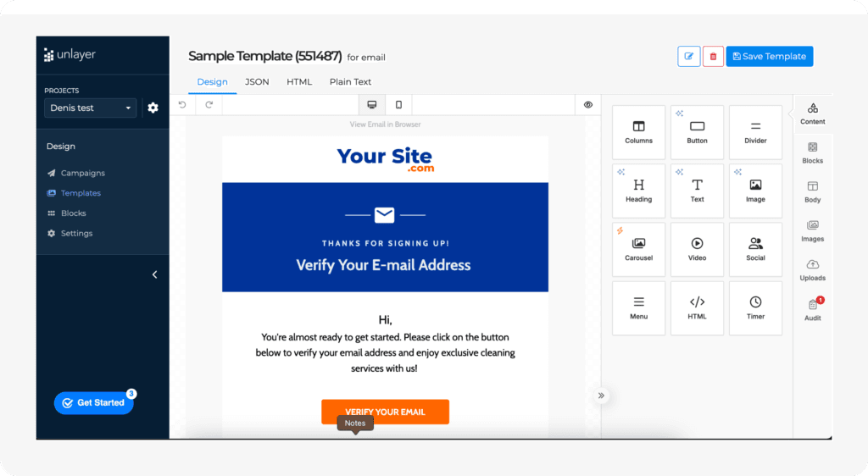Toggle the preview eye icon
This screenshot has width=868, height=476.
(x=588, y=105)
